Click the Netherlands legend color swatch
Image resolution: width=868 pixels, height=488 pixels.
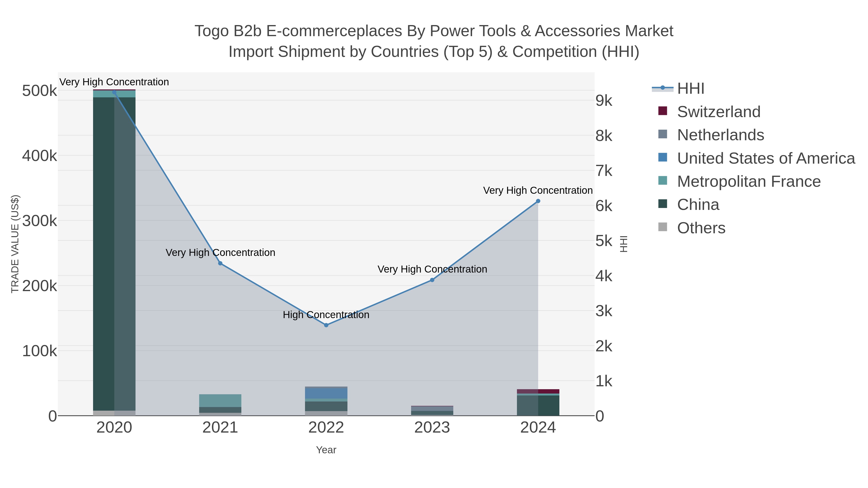663,134
